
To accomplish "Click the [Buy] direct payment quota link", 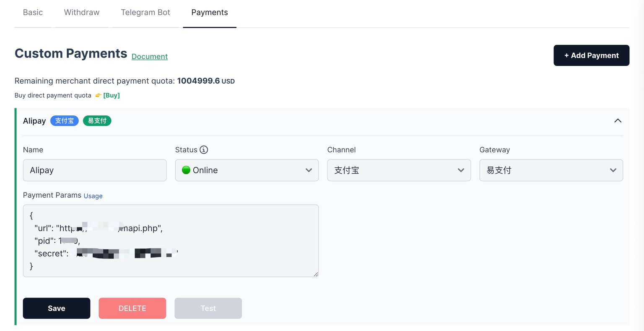I will (111, 95).
